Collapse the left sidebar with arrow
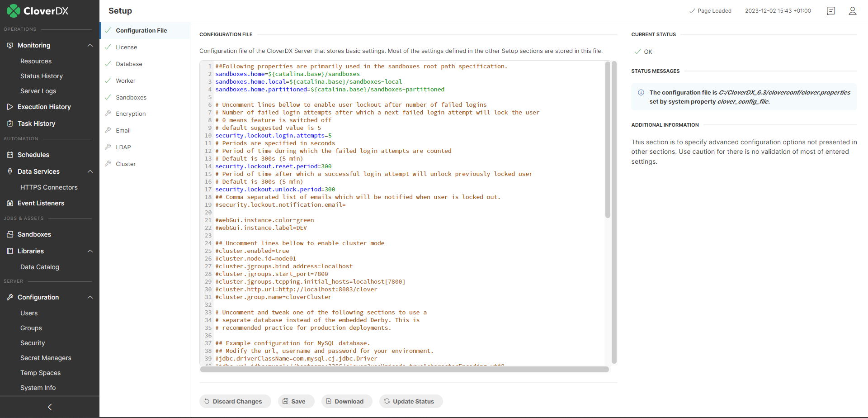Viewport: 868px width, 418px height. 50,407
